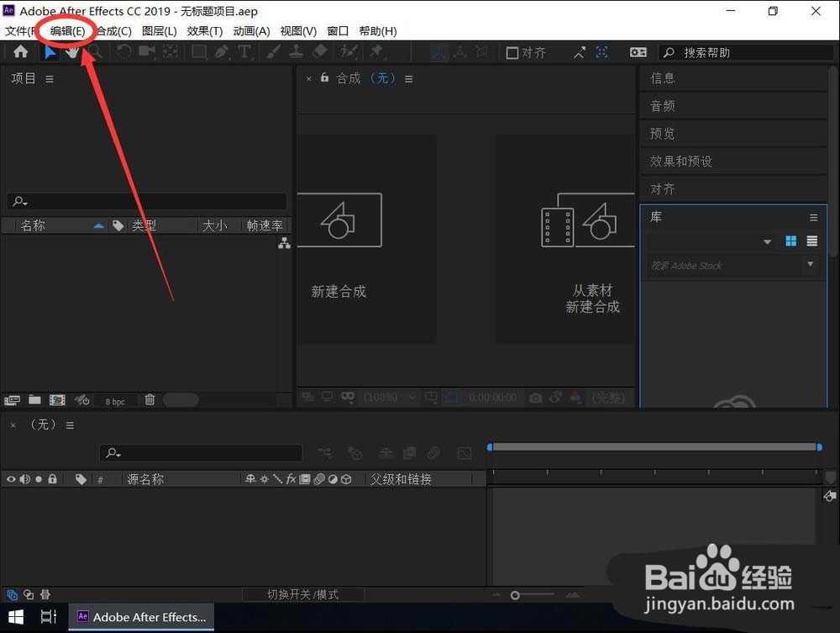Click the work area bar start handle

pyautogui.click(x=490, y=447)
